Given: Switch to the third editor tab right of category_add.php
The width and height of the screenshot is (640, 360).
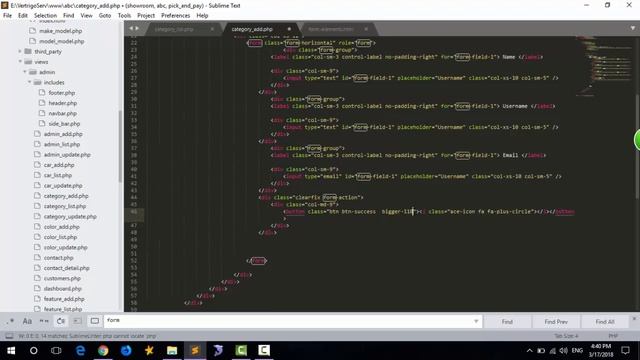Looking at the screenshot, I should (x=331, y=29).
